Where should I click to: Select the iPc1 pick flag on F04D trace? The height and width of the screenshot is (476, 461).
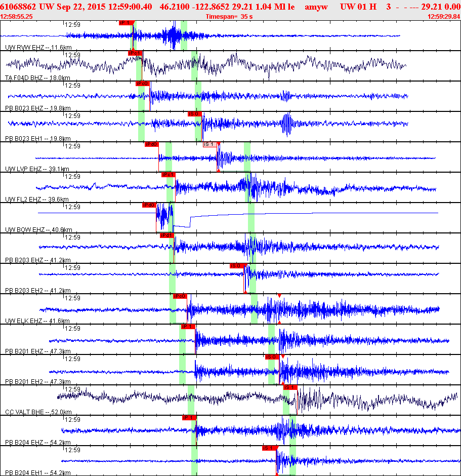tap(135, 53)
